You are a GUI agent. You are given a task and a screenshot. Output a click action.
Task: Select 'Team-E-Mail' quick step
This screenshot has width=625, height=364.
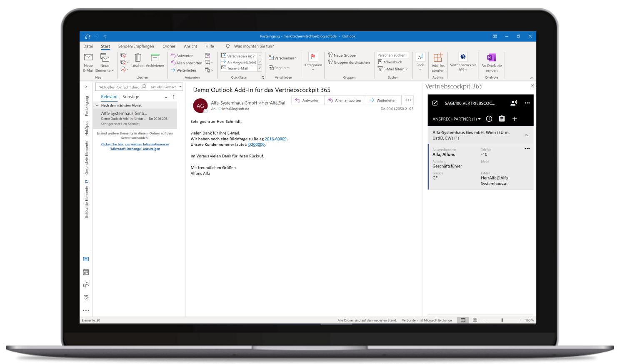click(235, 68)
